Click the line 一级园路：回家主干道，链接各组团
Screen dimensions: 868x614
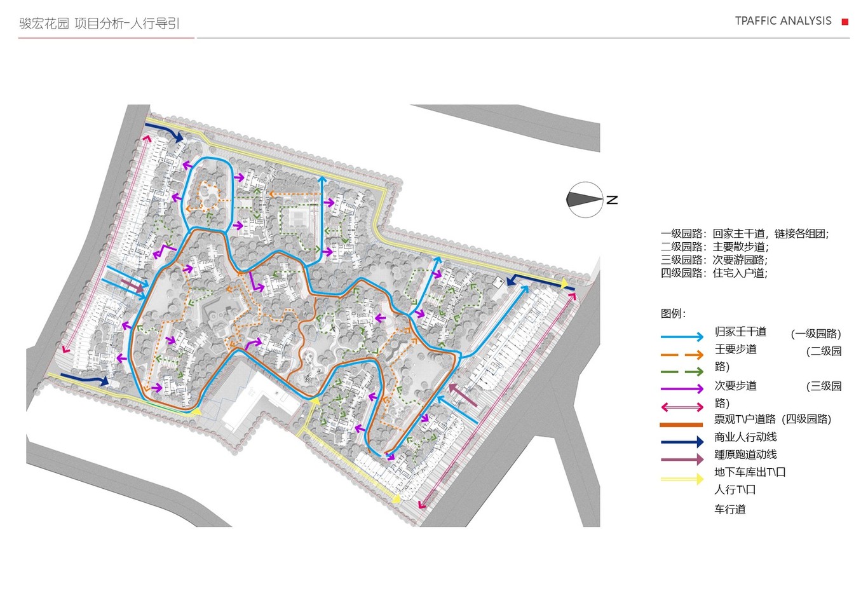tap(745, 234)
